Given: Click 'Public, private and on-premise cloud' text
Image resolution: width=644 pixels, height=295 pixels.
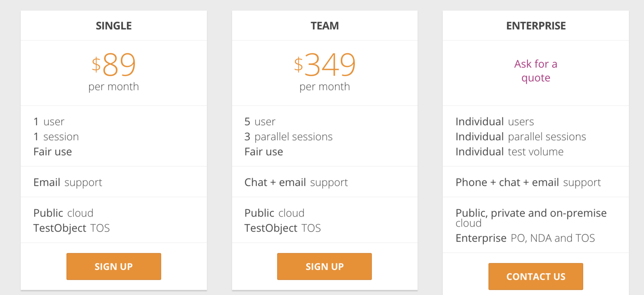Looking at the screenshot, I should 531,217.
